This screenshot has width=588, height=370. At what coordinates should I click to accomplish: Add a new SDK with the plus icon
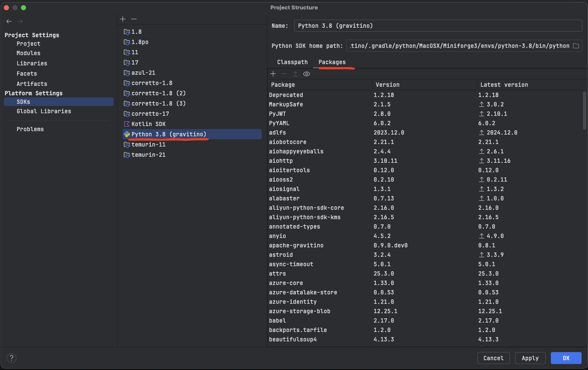(x=123, y=19)
